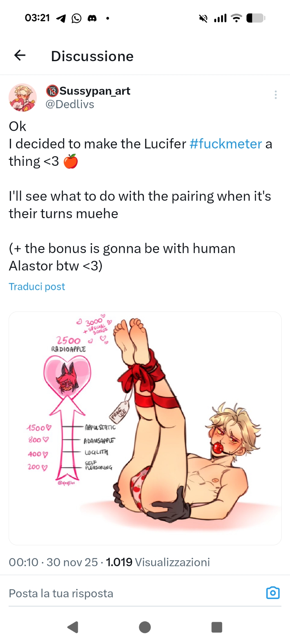Tap the WhatsApp notification icon in status bar
This screenshot has height=644, width=290.
point(76,18)
